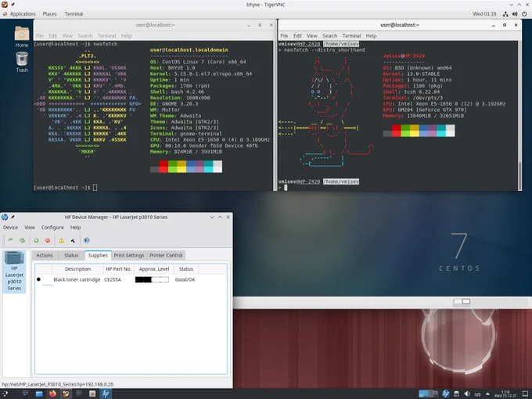Open Terminal menu in the right terminal window
Image resolution: width=532 pixels, height=399 pixels.
pos(351,36)
